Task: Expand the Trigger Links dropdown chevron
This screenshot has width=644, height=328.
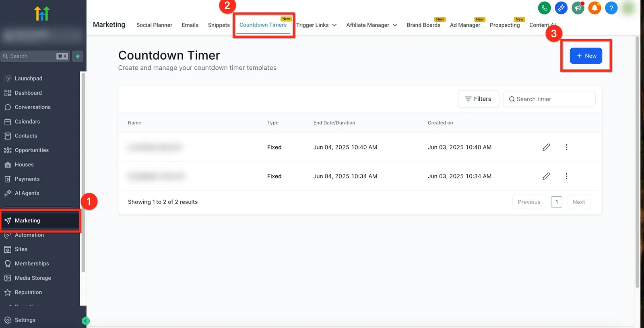Action: (334, 25)
